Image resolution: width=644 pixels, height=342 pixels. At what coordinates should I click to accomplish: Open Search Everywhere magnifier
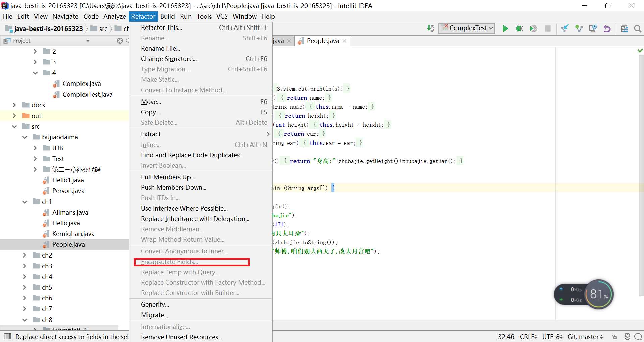click(x=638, y=28)
